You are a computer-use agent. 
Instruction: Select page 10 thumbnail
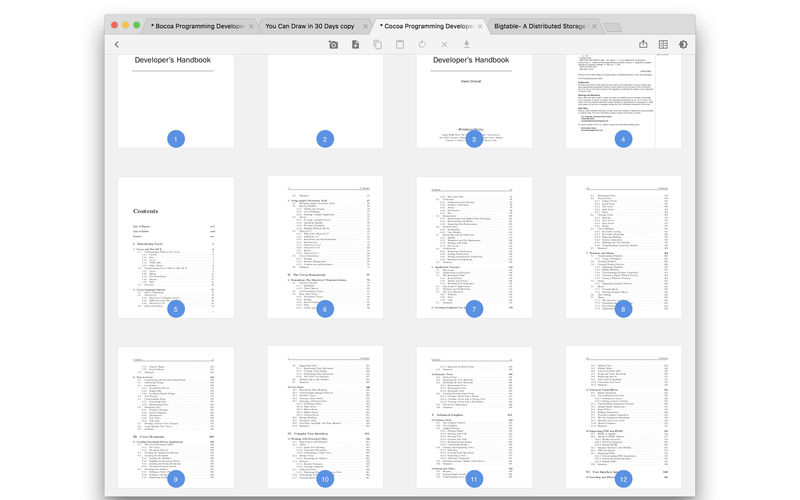click(x=325, y=417)
